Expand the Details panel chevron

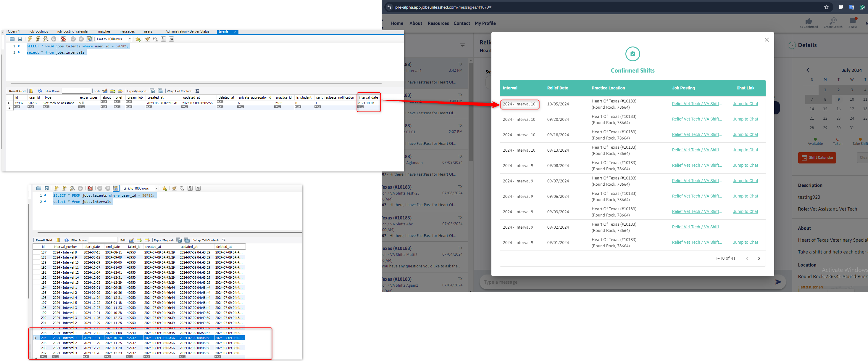click(x=792, y=45)
